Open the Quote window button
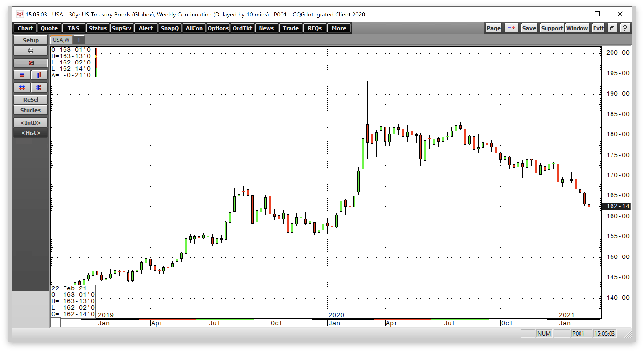Image resolution: width=644 pixels, height=352 pixels. pos(49,28)
